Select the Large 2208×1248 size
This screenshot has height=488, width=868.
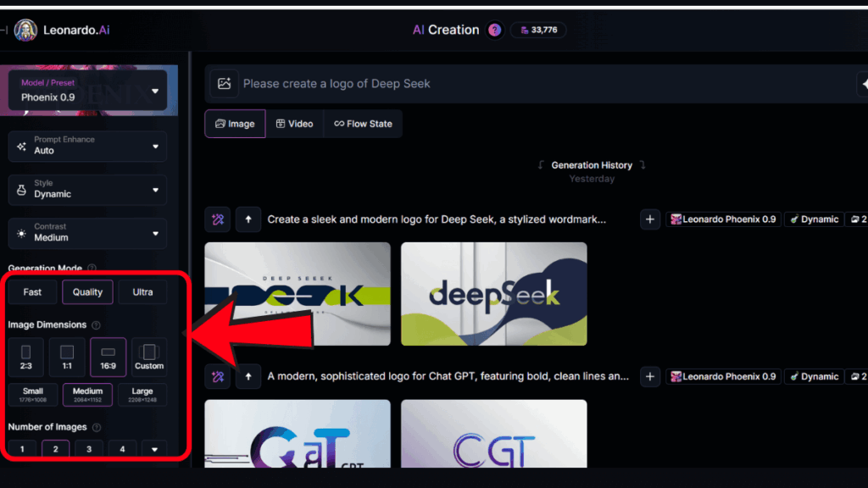pos(142,395)
